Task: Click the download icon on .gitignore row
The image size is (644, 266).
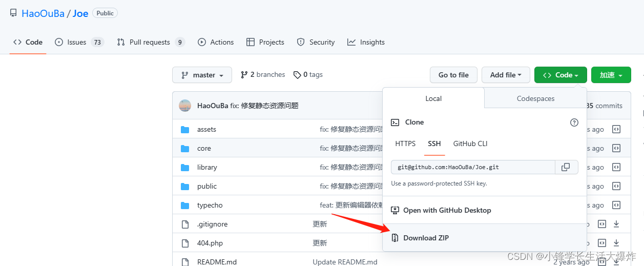Action: tap(616, 224)
